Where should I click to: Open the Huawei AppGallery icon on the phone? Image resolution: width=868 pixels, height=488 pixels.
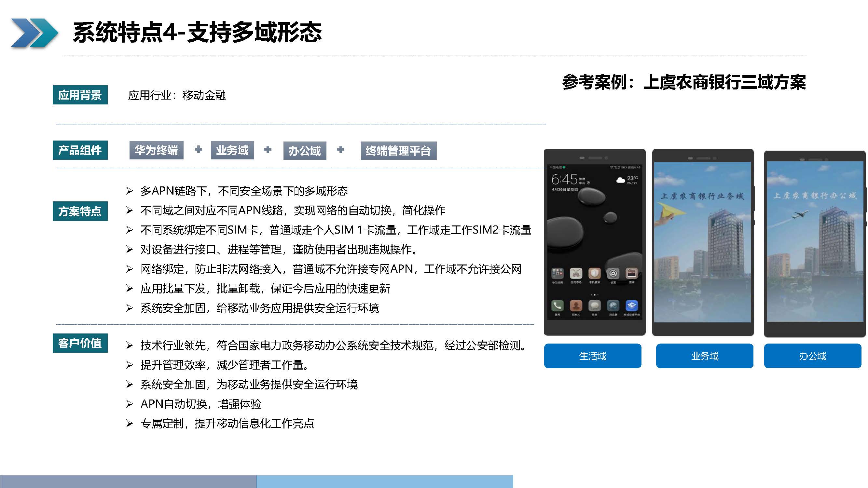pos(576,274)
